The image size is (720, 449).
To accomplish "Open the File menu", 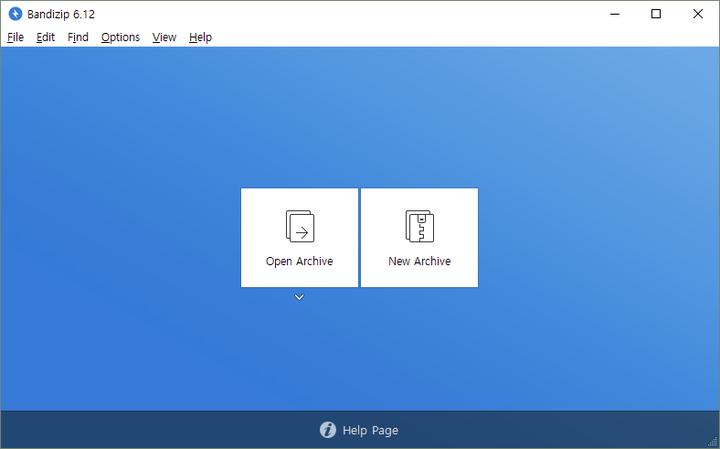I will [x=15, y=37].
